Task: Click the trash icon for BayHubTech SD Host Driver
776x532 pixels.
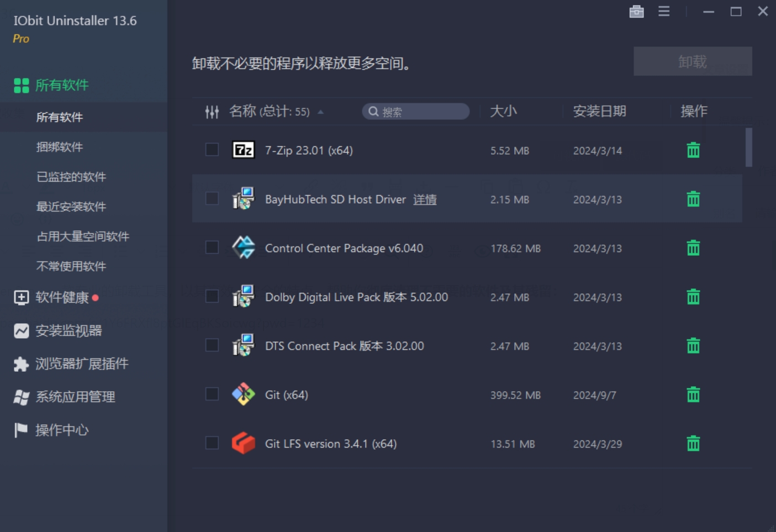Action: [x=693, y=199]
